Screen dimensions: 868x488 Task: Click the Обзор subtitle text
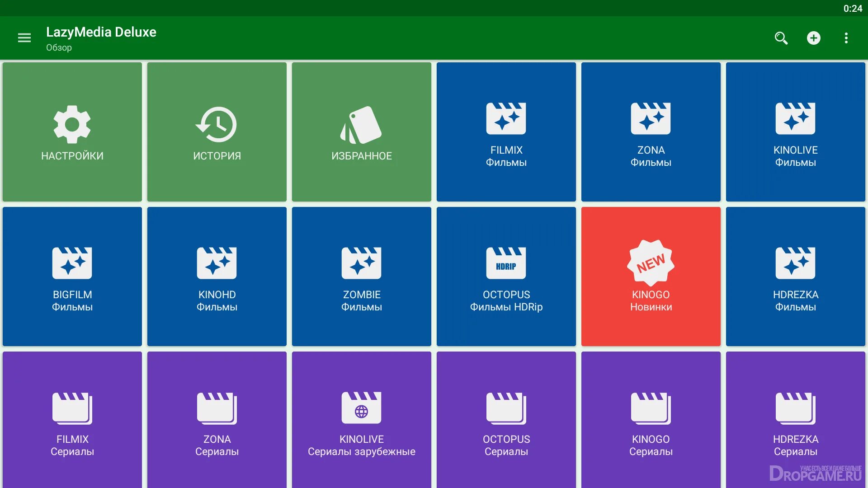click(x=59, y=47)
